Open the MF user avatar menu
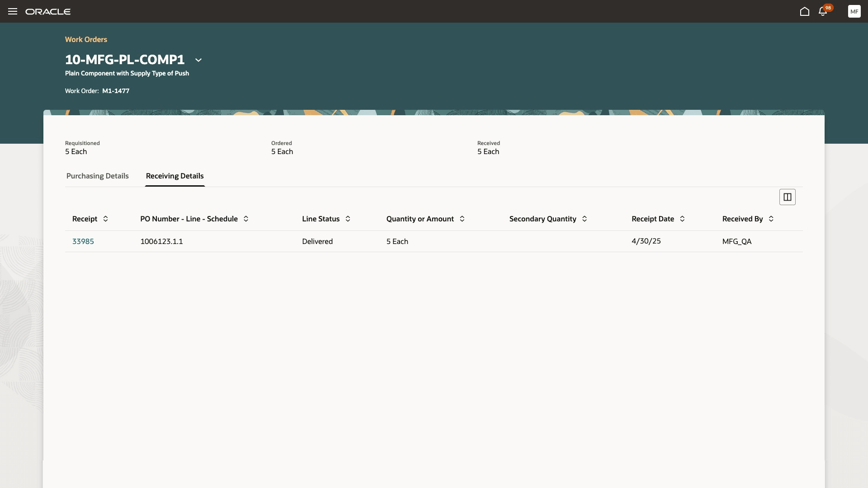Image resolution: width=868 pixels, height=488 pixels. [x=854, y=11]
